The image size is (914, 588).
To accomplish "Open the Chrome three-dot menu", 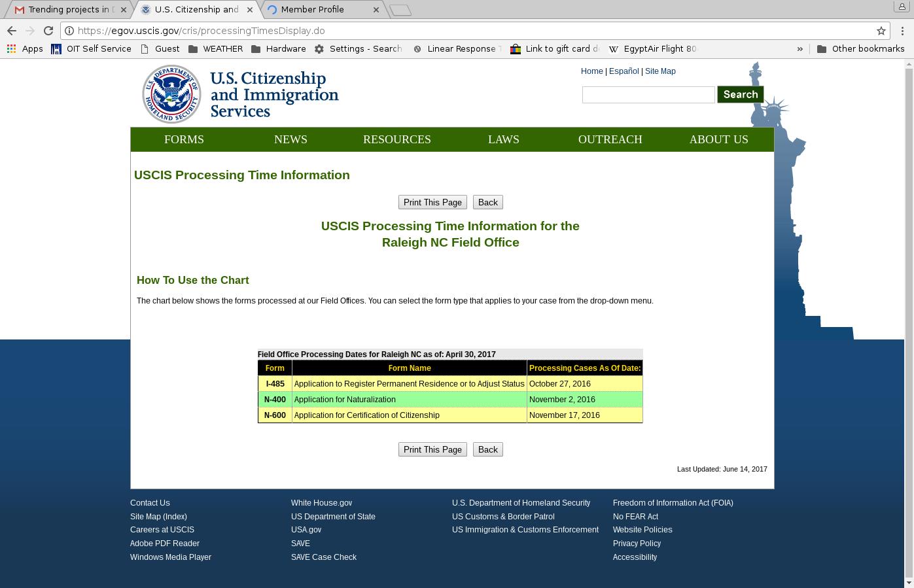I will point(903,31).
